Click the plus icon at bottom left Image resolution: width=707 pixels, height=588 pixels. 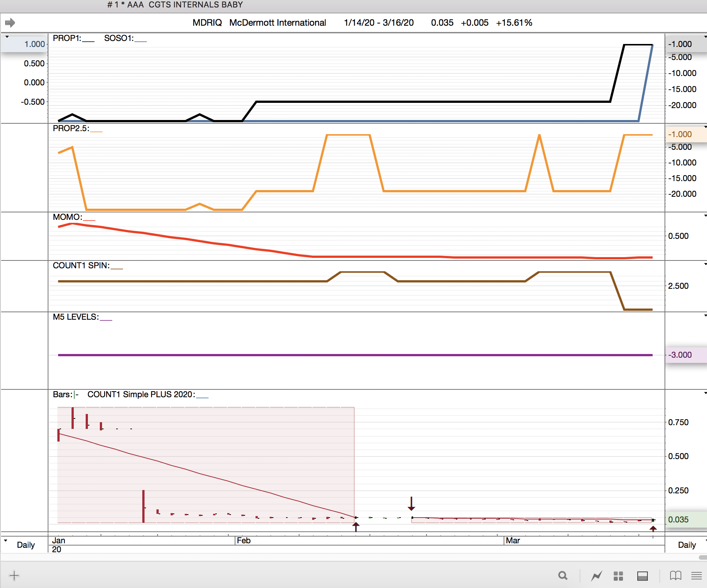coord(14,576)
